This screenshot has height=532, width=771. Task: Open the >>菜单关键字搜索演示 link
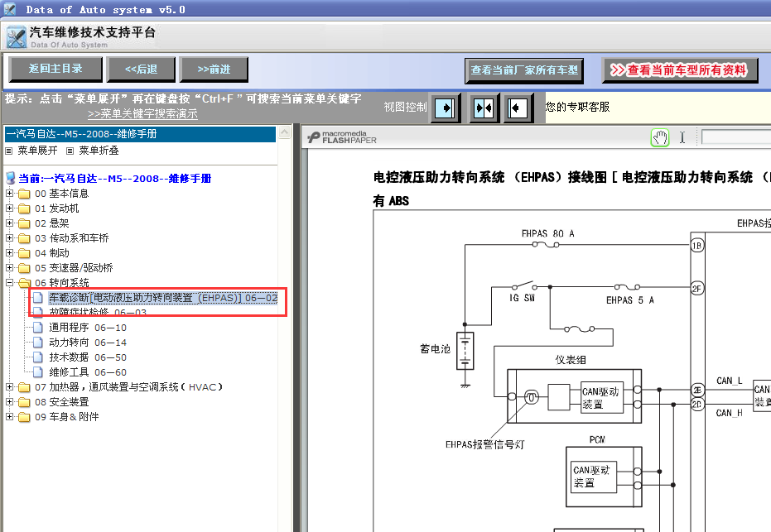pyautogui.click(x=142, y=114)
